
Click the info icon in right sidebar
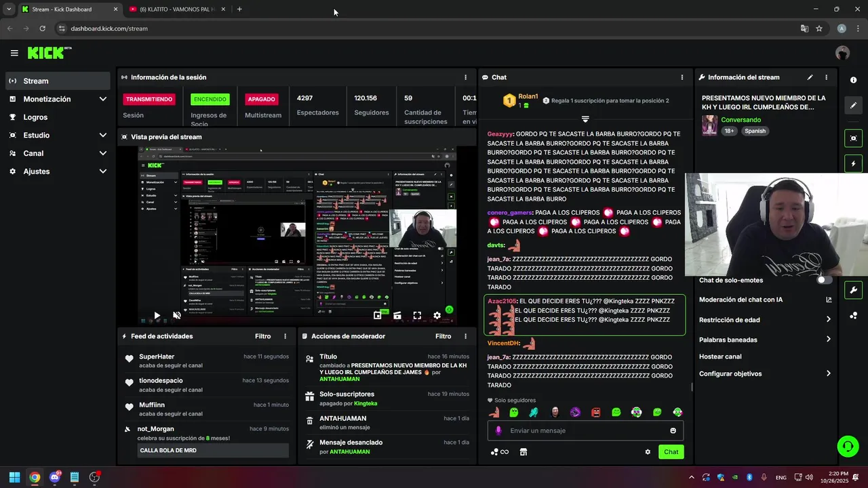[853, 80]
